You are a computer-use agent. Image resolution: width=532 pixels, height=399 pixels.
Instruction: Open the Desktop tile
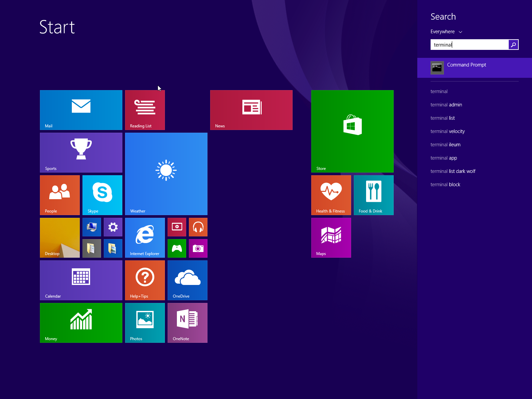pyautogui.click(x=60, y=237)
